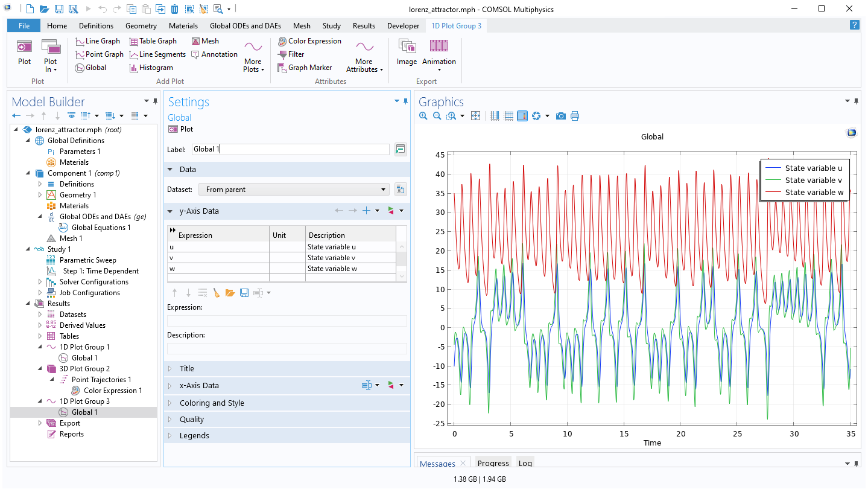The width and height of the screenshot is (868, 489).
Task: Open the File menu
Action: click(24, 26)
